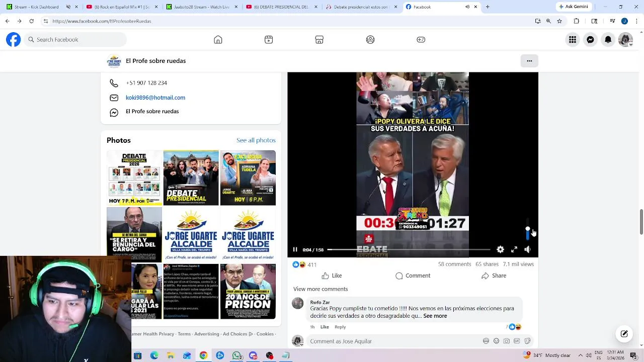The height and width of the screenshot is (362, 644).
Task: Click the Search Facebook field
Action: pyautogui.click(x=74, y=40)
